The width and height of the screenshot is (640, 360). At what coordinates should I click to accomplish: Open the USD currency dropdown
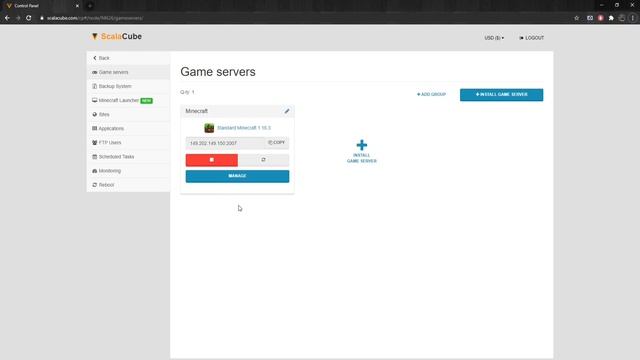494,38
